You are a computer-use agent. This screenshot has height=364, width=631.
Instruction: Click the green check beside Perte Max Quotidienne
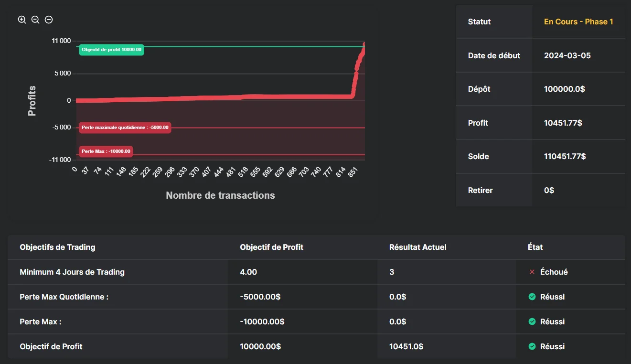(532, 297)
